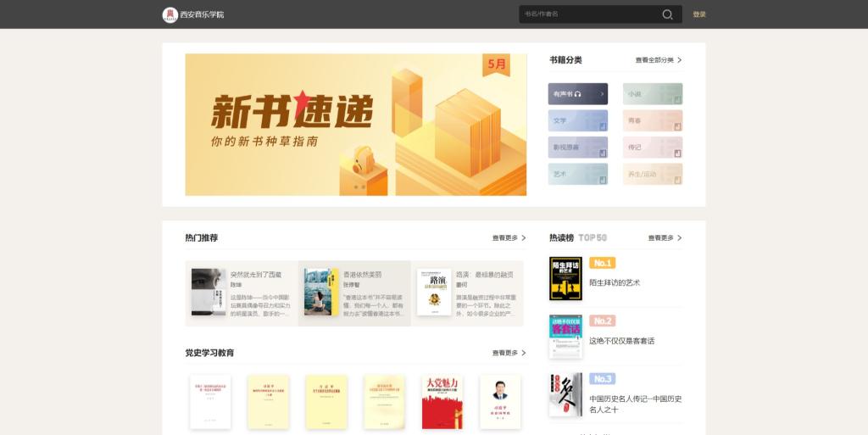Screen dimensions: 868x435
Task: Open the 新书速递 banner
Action: tap(355, 125)
